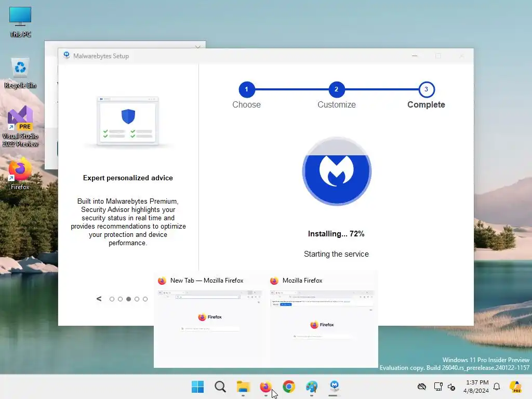Select the fourth carousel dot

[x=137, y=299]
